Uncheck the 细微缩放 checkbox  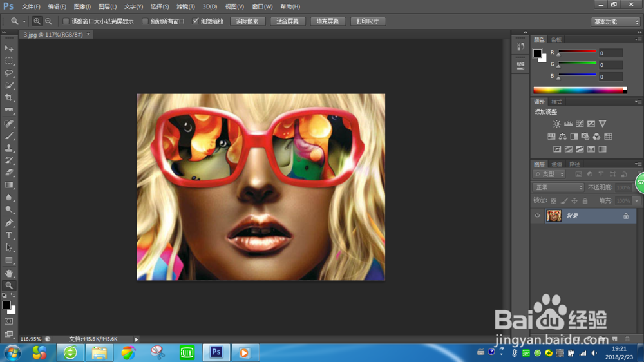tap(196, 21)
